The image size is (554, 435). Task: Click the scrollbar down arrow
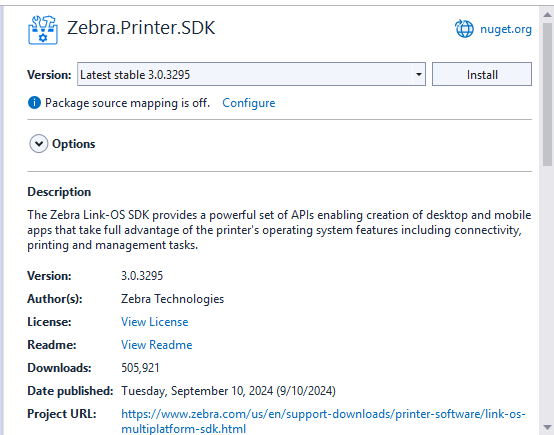[547, 428]
